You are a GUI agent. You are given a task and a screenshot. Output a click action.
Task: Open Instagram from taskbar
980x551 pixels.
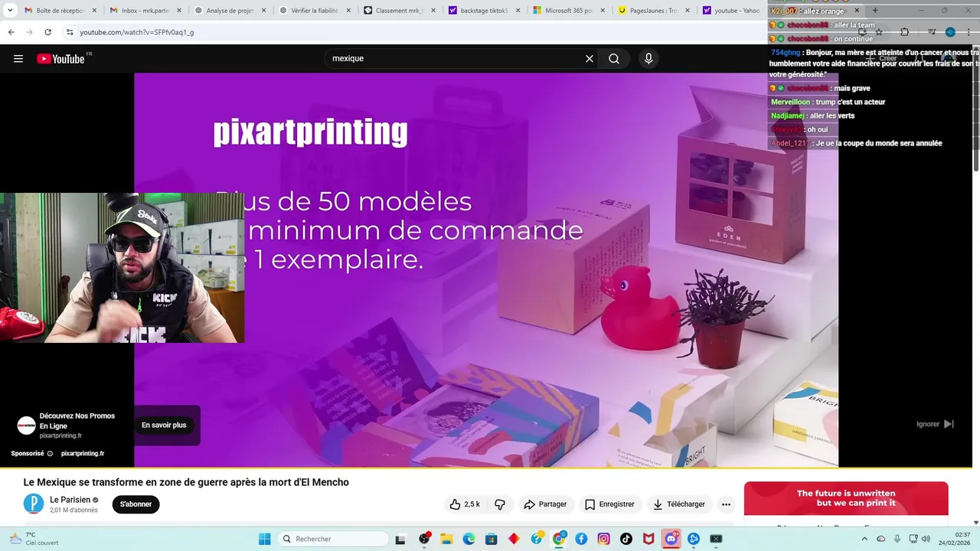click(x=604, y=539)
